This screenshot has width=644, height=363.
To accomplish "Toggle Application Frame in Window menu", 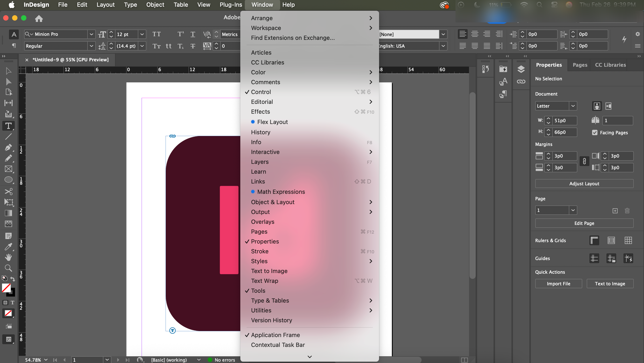I will tap(275, 335).
